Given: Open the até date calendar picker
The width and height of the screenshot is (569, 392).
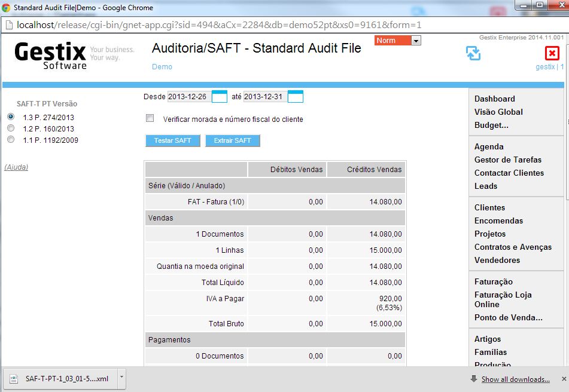Looking at the screenshot, I should (x=296, y=97).
